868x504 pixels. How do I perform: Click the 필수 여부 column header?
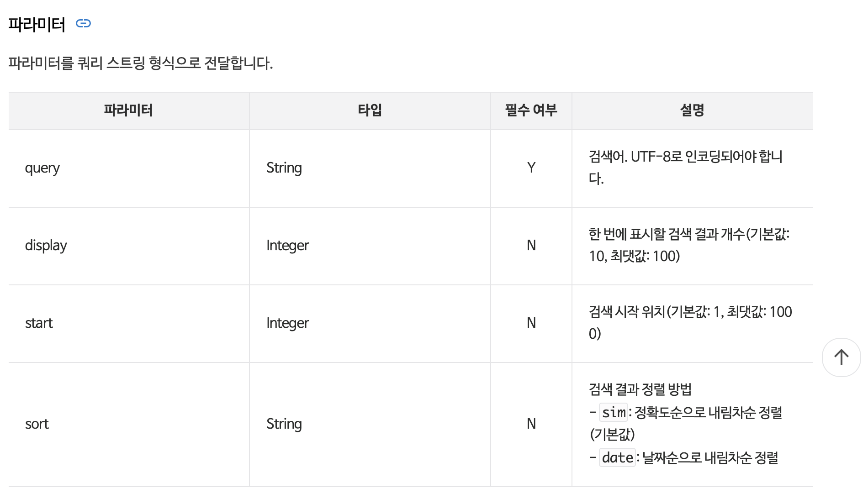531,110
